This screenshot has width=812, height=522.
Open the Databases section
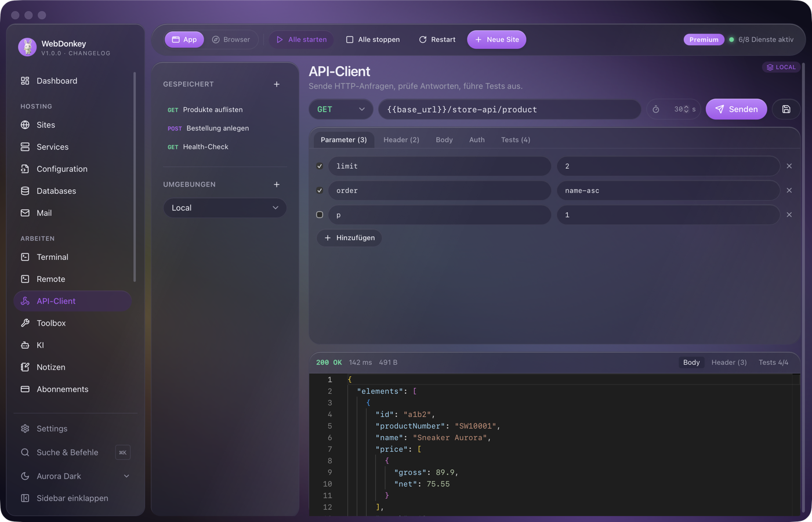(72, 191)
